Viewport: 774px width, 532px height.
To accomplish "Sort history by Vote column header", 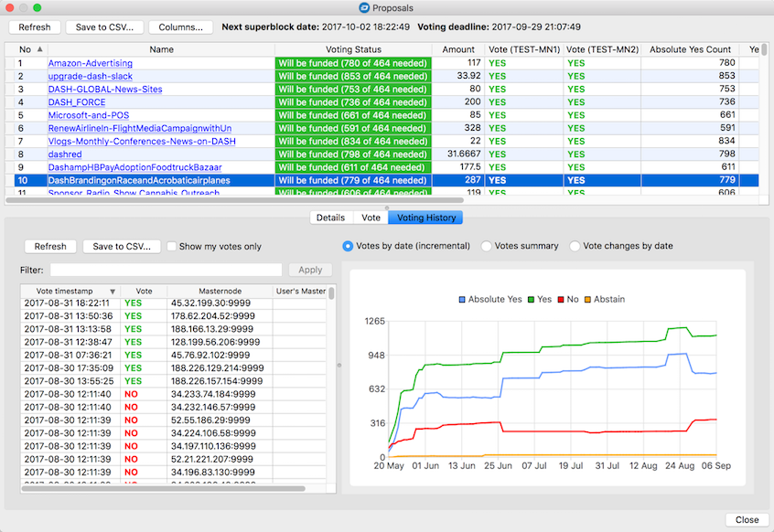I will point(145,292).
